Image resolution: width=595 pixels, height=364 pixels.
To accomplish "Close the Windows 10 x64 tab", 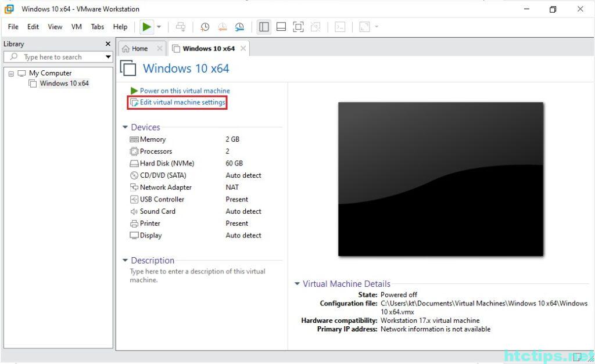I will 243,48.
